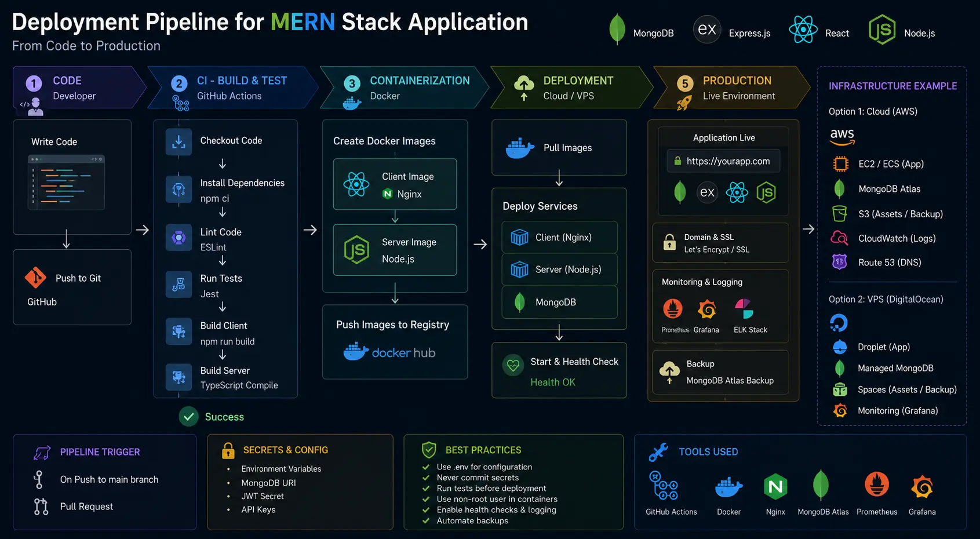Click the MongoDB Atlas leaf in Tools Used
This screenshot has width=980, height=539.
click(821, 485)
